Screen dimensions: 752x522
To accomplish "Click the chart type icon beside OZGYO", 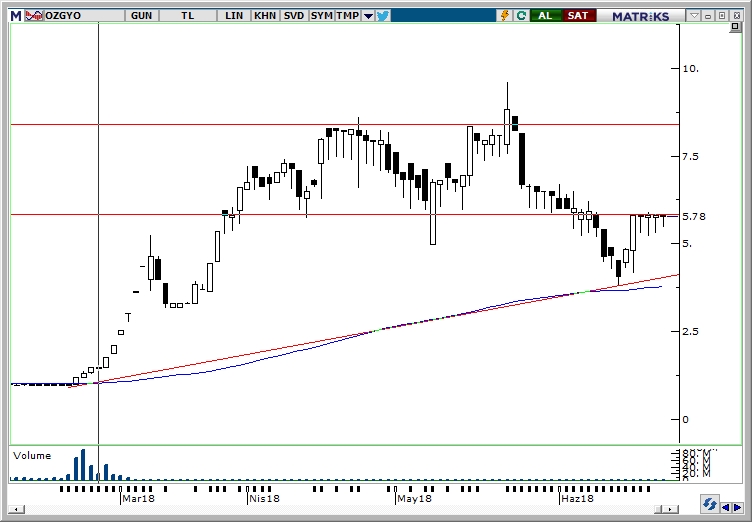I will 34,16.
